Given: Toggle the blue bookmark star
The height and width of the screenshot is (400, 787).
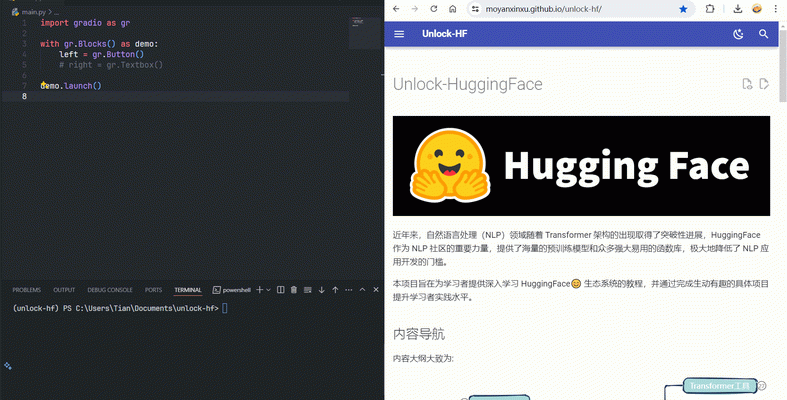Looking at the screenshot, I should (683, 9).
